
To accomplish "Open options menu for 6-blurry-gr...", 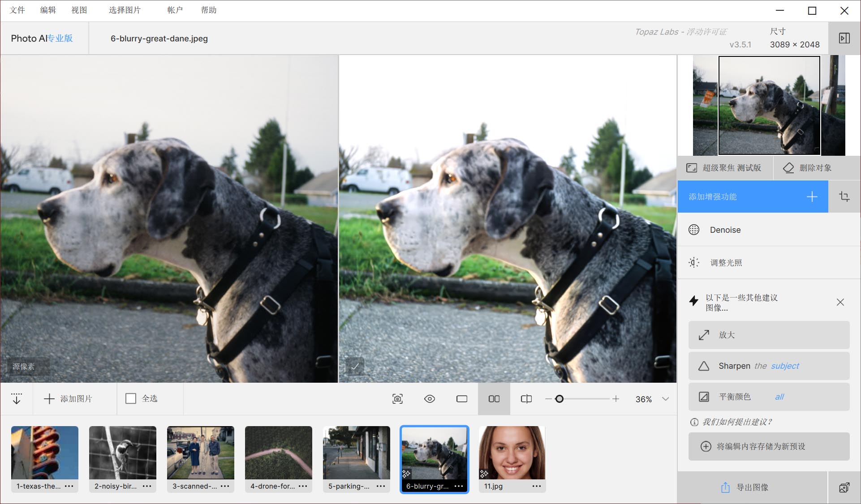I will [x=459, y=486].
